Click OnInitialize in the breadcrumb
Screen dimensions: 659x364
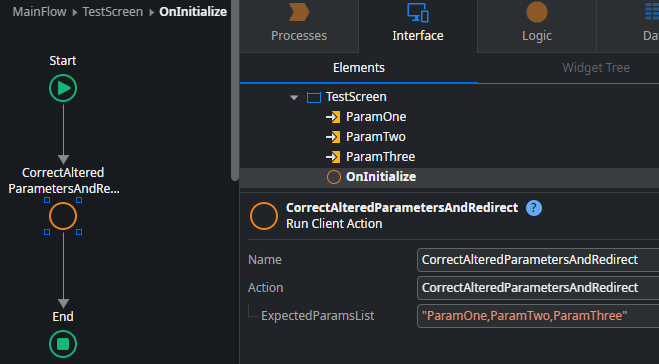click(x=193, y=12)
